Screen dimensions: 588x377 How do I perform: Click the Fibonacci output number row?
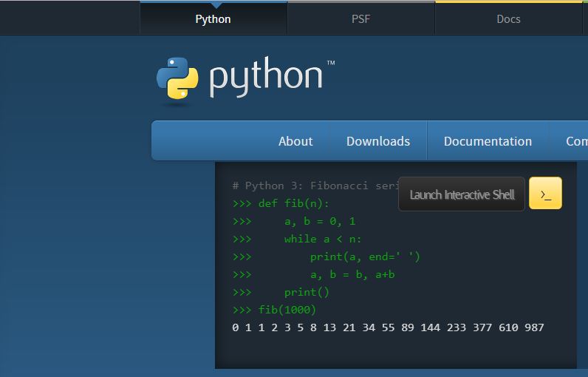pyautogui.click(x=388, y=327)
